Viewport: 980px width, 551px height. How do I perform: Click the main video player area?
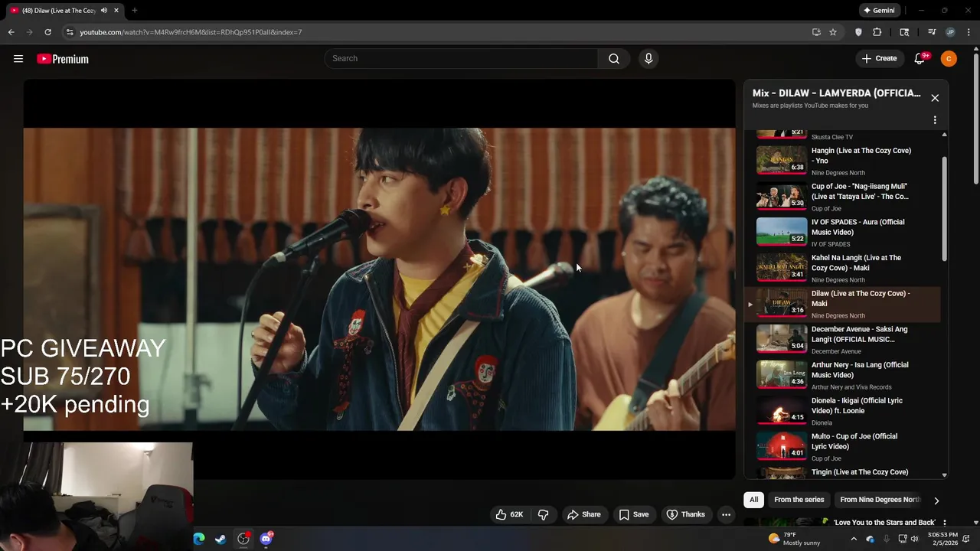click(x=379, y=279)
